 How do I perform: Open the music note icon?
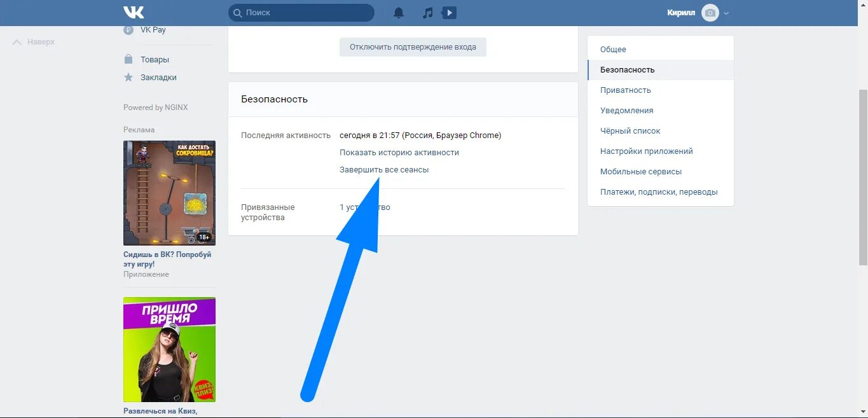(428, 13)
